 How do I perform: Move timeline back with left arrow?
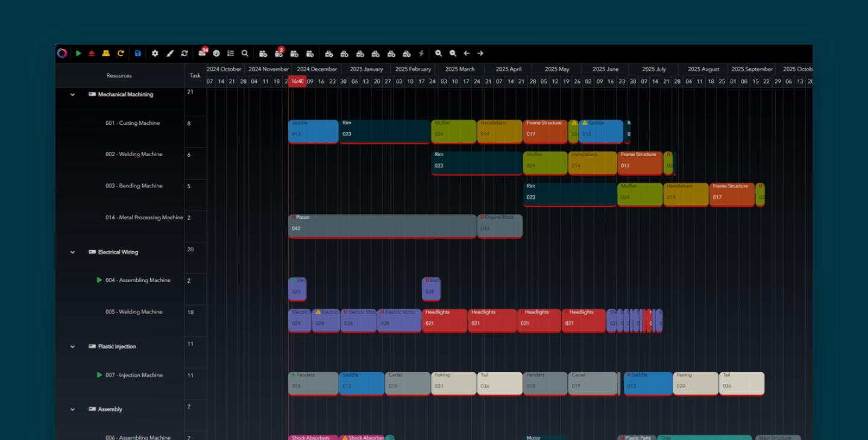click(467, 53)
